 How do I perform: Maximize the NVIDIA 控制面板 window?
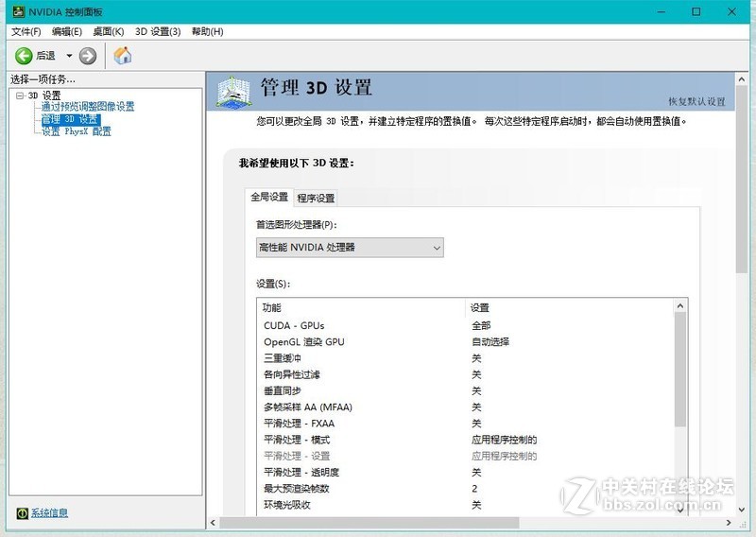[696, 11]
